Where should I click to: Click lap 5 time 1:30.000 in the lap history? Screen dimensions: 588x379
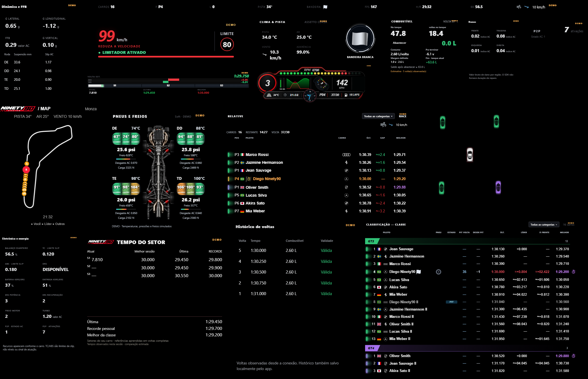pos(258,251)
